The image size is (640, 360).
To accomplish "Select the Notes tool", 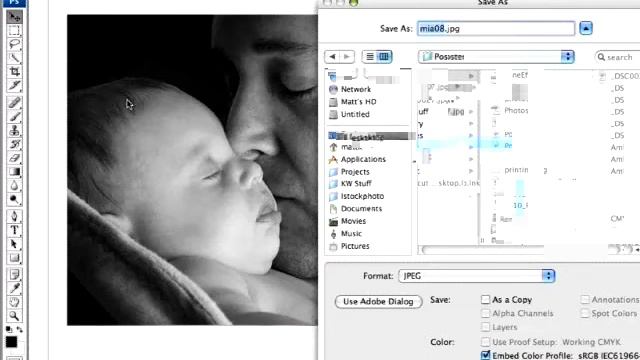I will point(14,275).
